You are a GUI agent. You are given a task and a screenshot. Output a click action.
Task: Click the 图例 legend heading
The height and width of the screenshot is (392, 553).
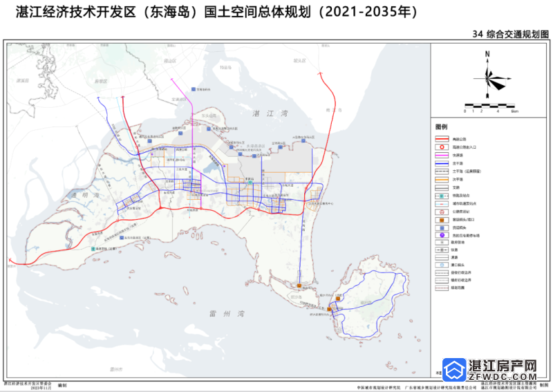pos(441,127)
